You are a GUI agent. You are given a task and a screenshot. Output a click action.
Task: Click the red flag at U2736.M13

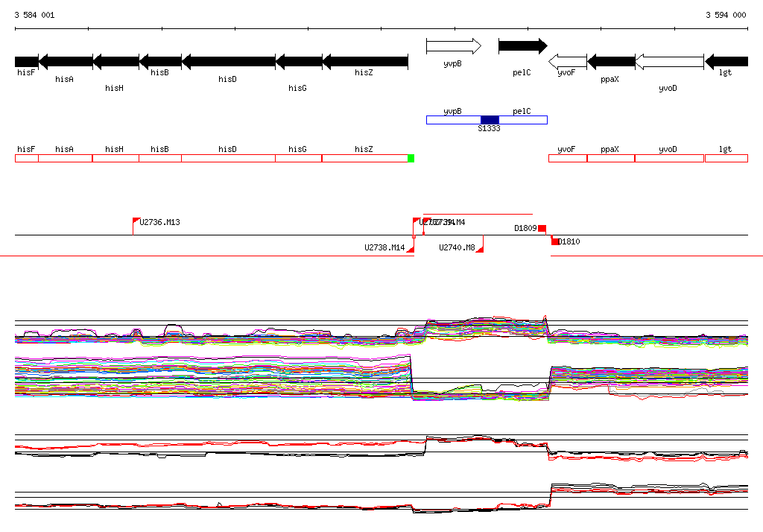pyautogui.click(x=136, y=221)
